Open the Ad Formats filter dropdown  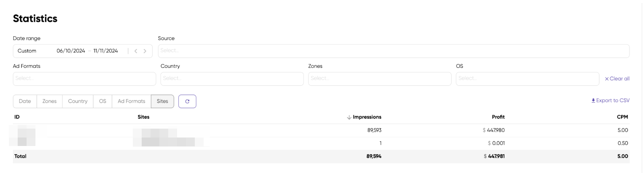point(85,79)
